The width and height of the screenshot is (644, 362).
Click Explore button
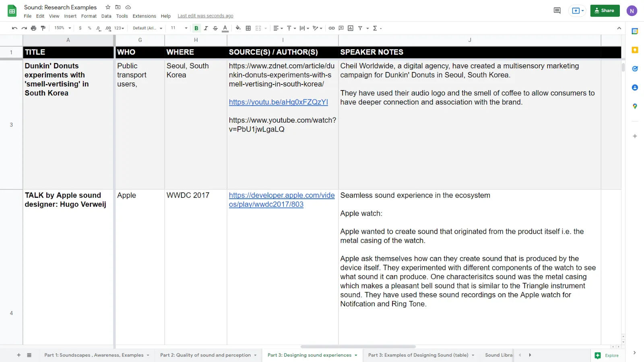coord(608,356)
